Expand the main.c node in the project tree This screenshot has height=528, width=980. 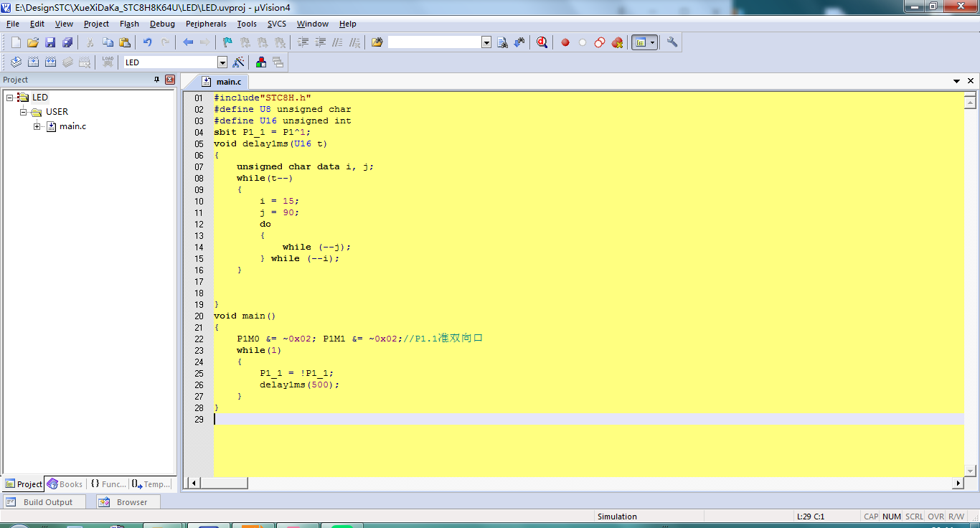click(x=37, y=126)
